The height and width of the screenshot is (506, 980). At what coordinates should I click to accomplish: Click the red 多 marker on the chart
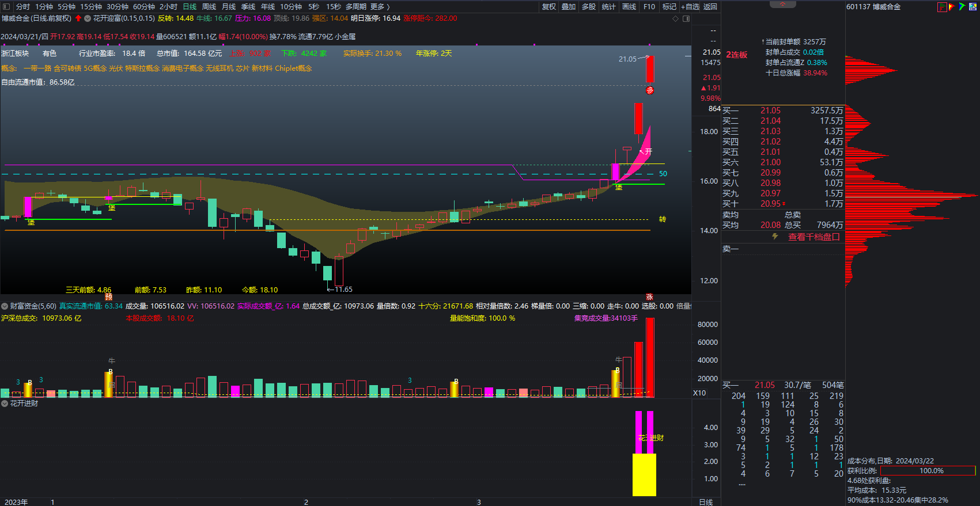(650, 90)
